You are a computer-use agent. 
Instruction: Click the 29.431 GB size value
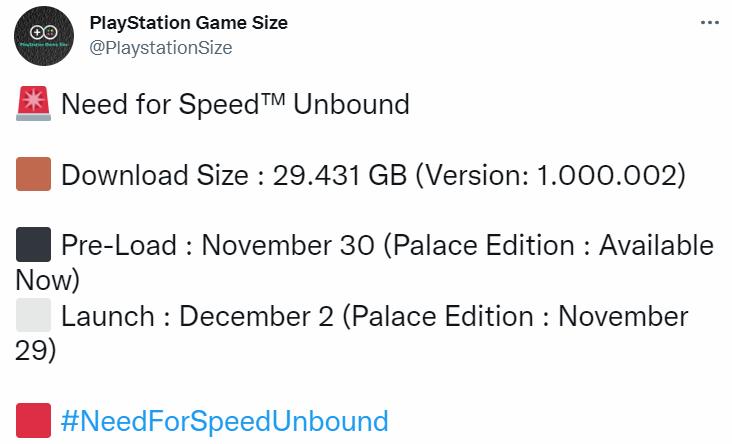338,175
